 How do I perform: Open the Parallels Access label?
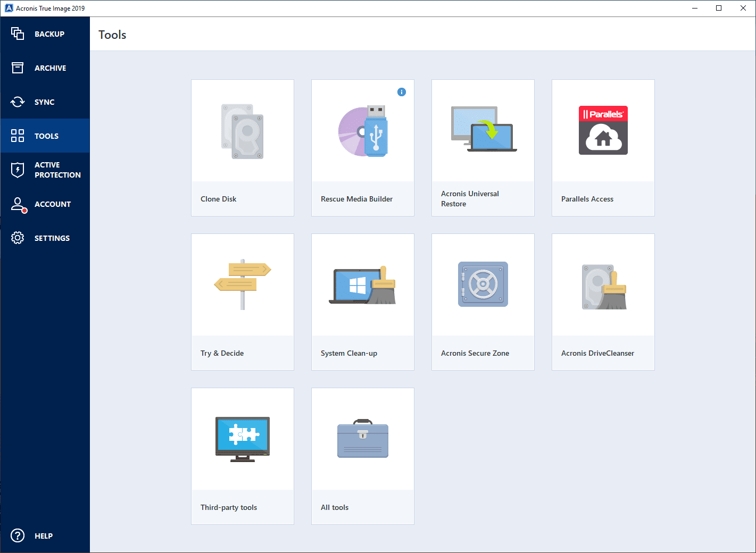(587, 199)
